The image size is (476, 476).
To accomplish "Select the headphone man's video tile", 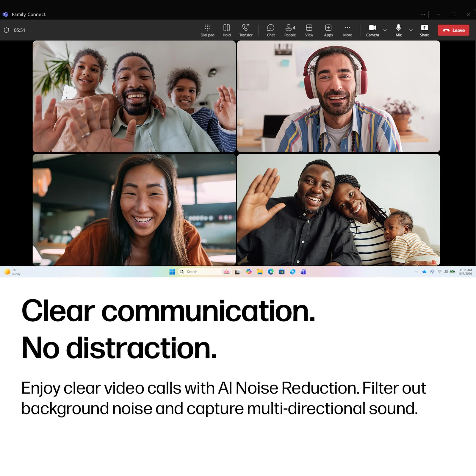I will [x=339, y=96].
